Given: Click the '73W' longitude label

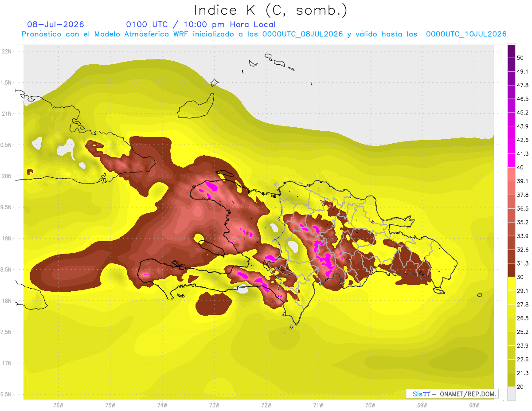Looking at the screenshot, I should pyautogui.click(x=214, y=405).
